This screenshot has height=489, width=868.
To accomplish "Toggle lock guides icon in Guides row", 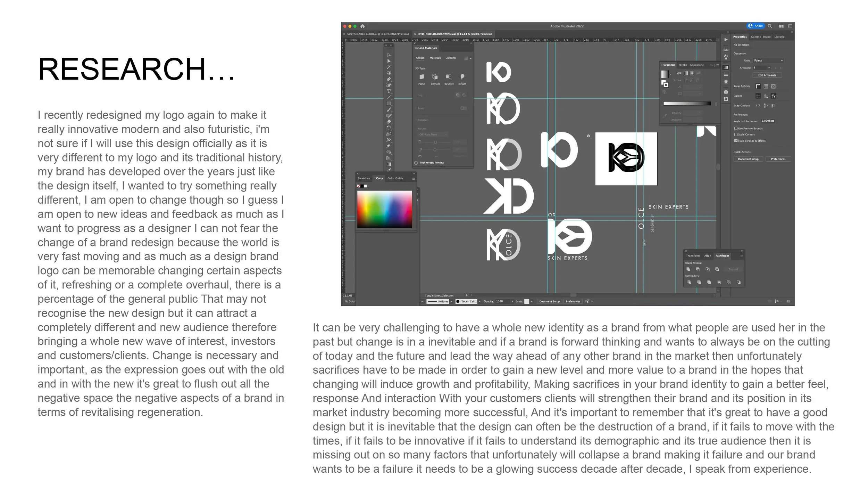I will pyautogui.click(x=766, y=96).
